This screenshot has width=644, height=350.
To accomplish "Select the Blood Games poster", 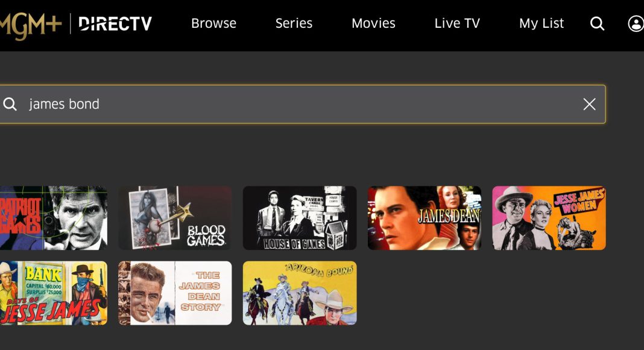I will [175, 218].
